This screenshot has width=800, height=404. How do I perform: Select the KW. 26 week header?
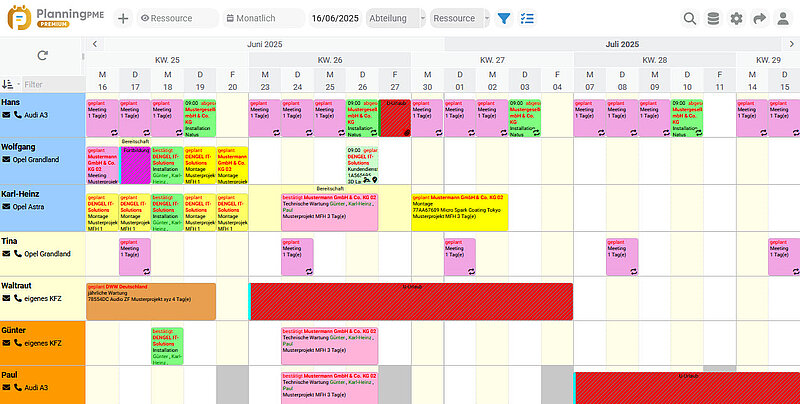click(330, 60)
